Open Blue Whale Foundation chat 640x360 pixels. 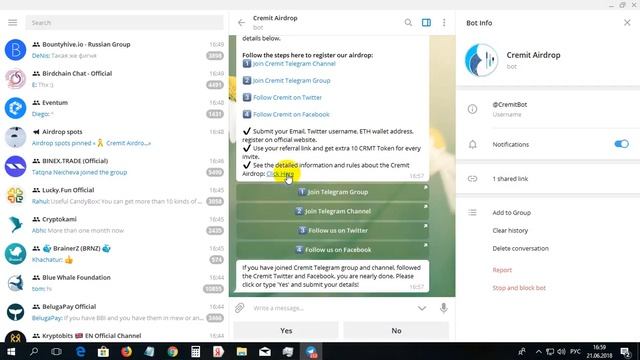(x=114, y=283)
